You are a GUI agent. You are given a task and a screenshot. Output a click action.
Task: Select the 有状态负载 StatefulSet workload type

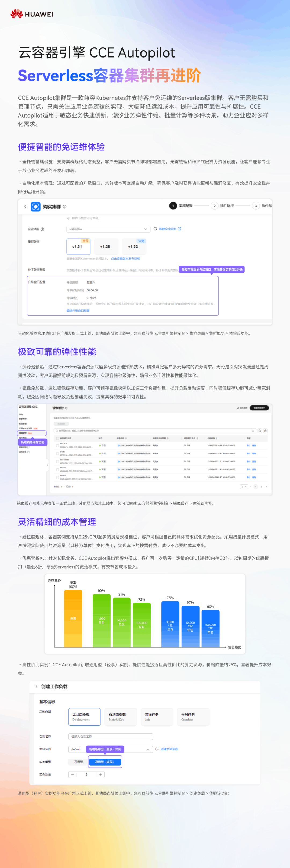click(x=121, y=717)
